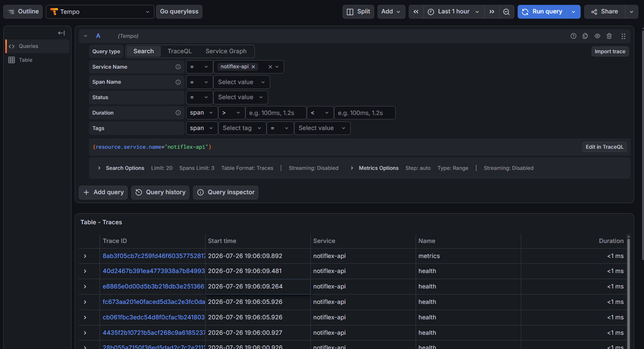This screenshot has width=644, height=349.
Task: Expand trace row e8865e0d00d5b3b2
Action: [85, 286]
